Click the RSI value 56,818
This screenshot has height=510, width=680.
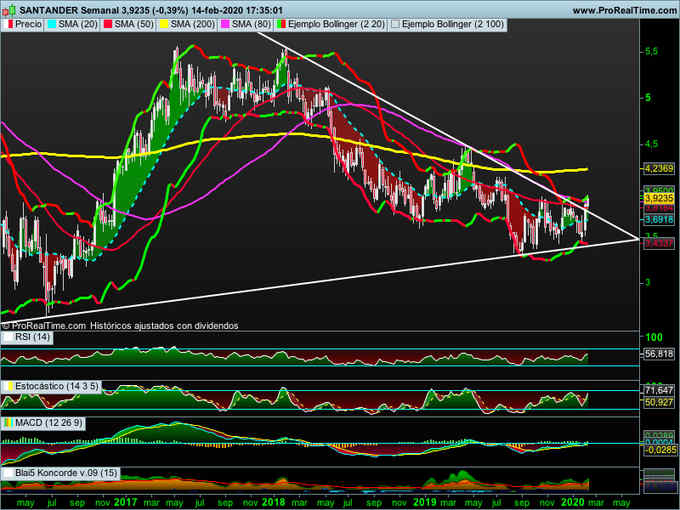tap(659, 354)
